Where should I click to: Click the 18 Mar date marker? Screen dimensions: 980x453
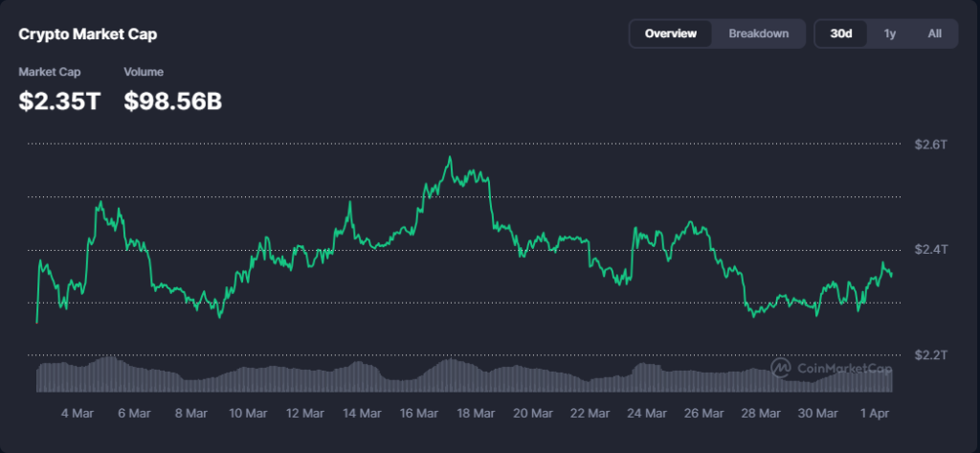(476, 414)
